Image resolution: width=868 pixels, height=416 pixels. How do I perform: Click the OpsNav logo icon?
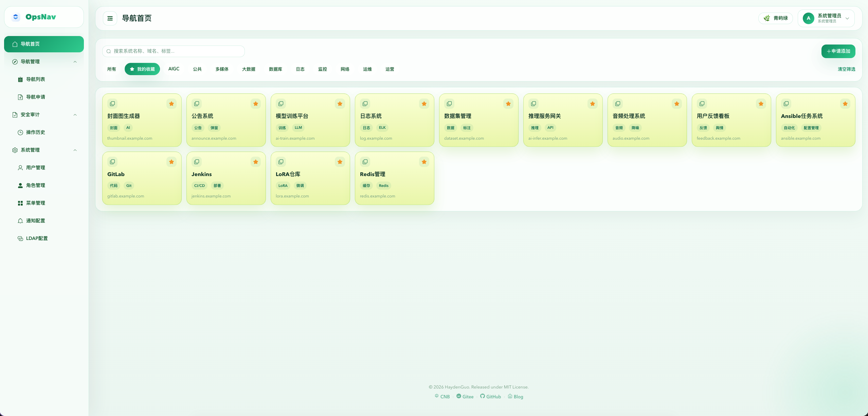tap(16, 17)
